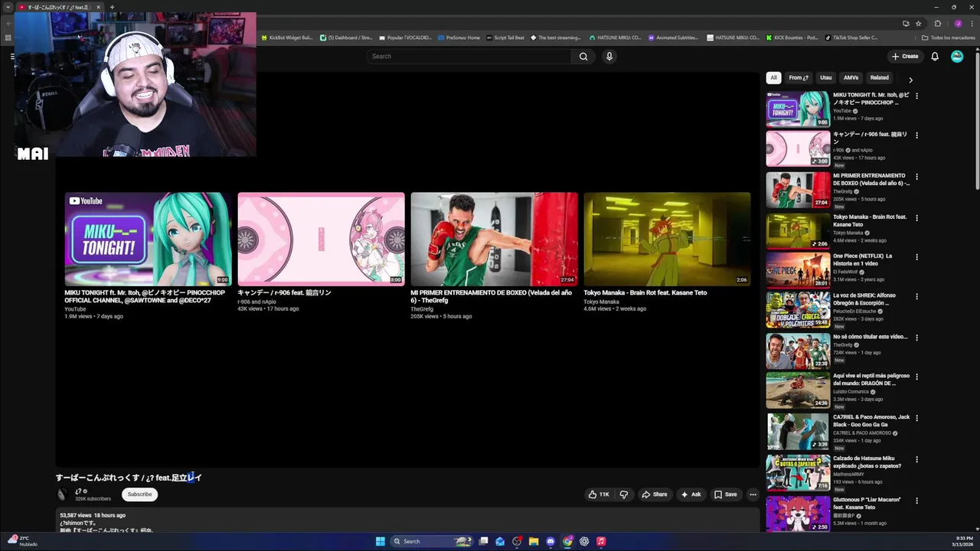Close the current YouTube tab

coord(98,7)
